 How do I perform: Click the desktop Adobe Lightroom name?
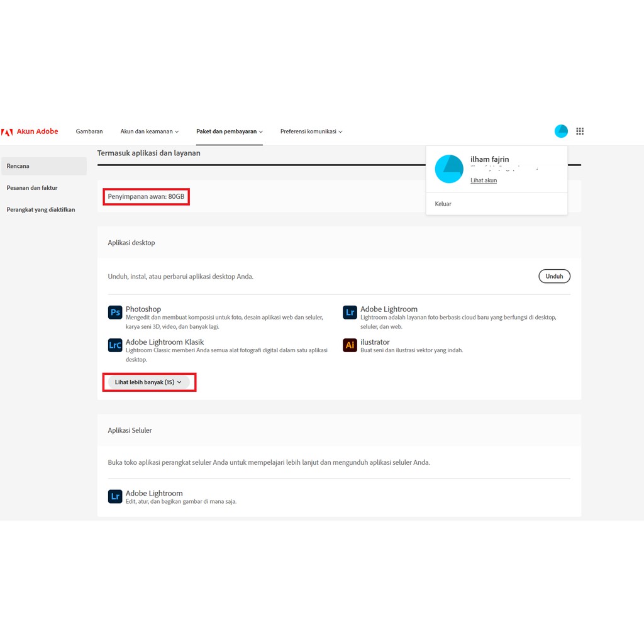pyautogui.click(x=389, y=309)
